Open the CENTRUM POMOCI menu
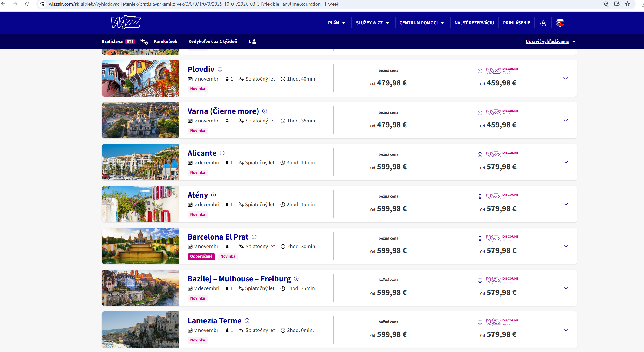 pyautogui.click(x=422, y=23)
